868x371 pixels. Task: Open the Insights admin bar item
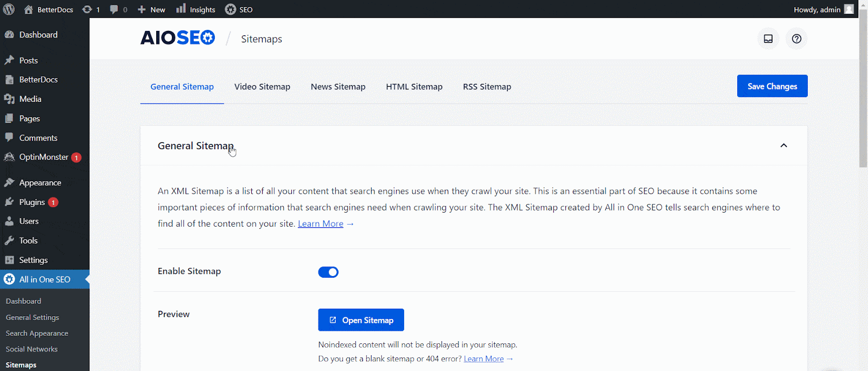[196, 9]
